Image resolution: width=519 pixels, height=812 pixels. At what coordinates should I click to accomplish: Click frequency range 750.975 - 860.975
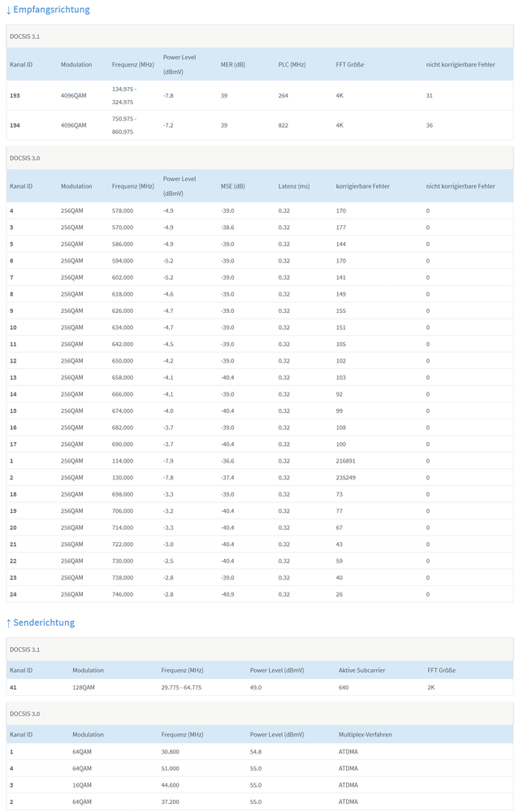124,125
